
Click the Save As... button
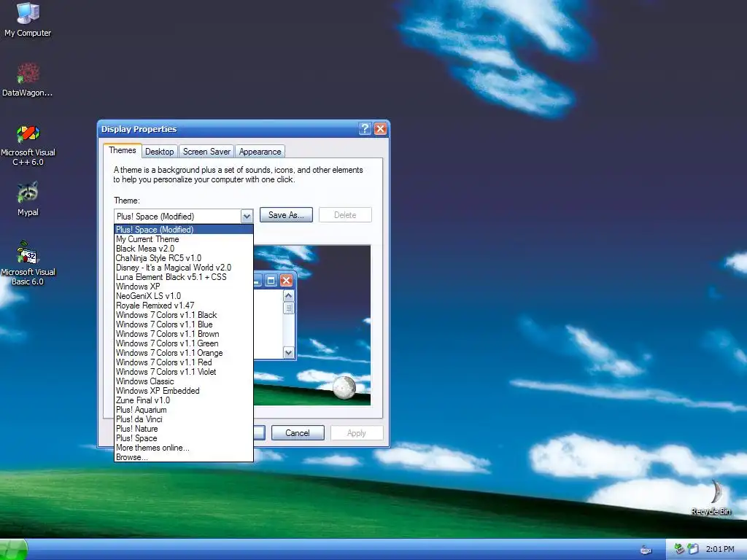(x=286, y=215)
